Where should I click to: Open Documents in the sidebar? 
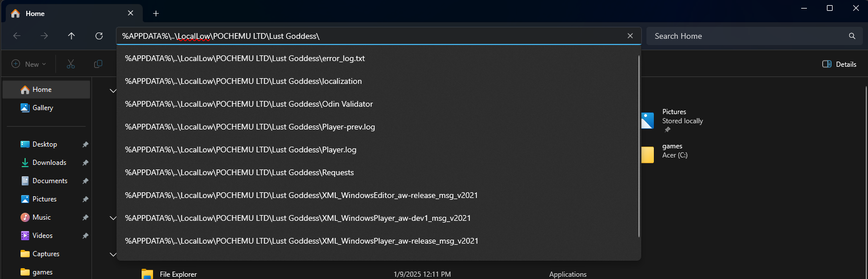46,181
